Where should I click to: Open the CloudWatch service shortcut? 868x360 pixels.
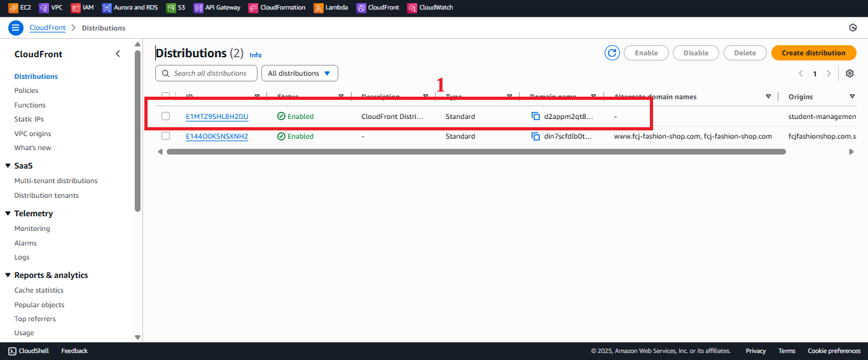pos(431,8)
